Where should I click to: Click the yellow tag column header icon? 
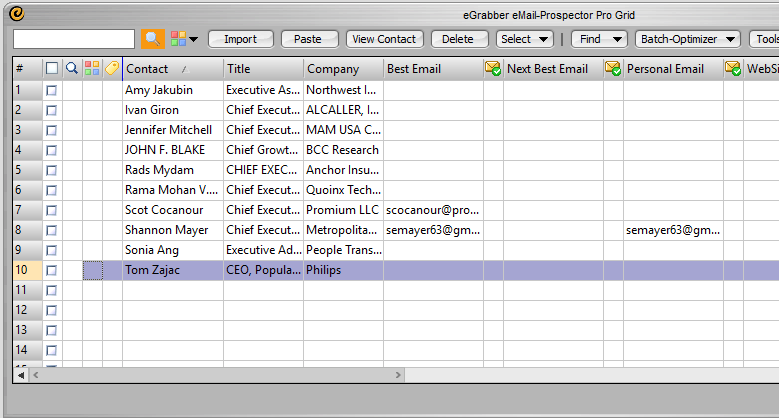(x=112, y=69)
